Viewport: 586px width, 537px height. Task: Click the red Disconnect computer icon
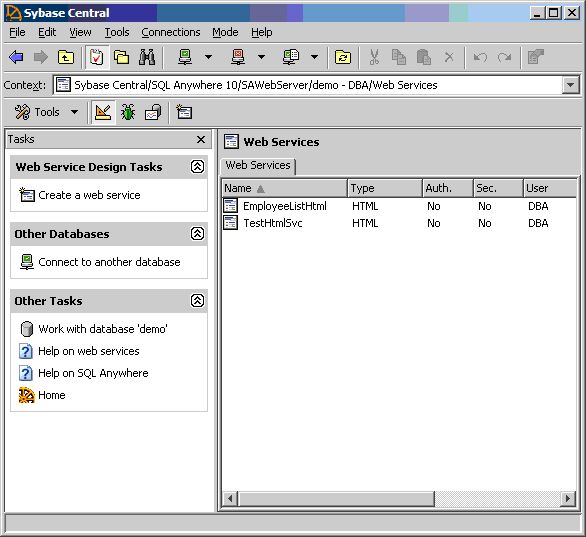click(x=238, y=57)
